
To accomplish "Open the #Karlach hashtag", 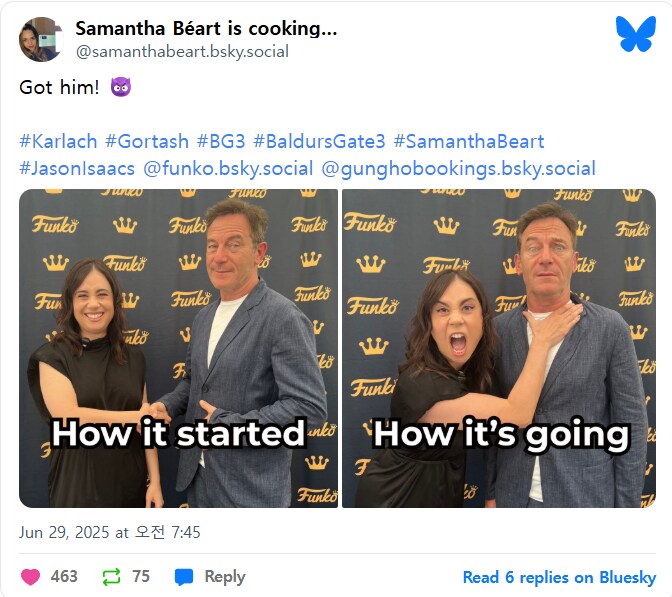I will click(58, 141).
